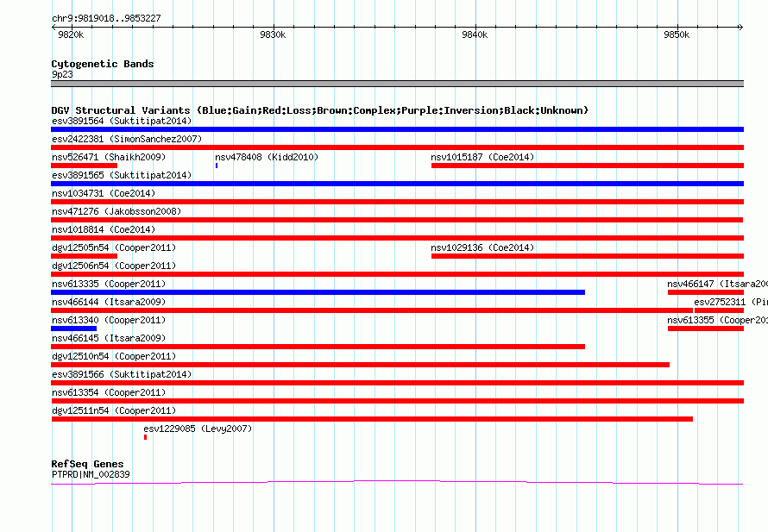Select the red bar under nsv1015187
The width and height of the screenshot is (768, 532).
click(588, 166)
